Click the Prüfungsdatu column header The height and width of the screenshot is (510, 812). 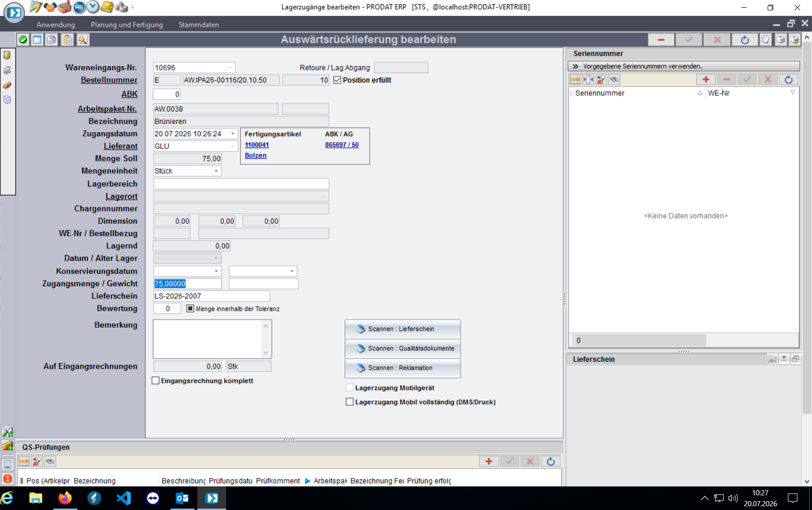230,481
